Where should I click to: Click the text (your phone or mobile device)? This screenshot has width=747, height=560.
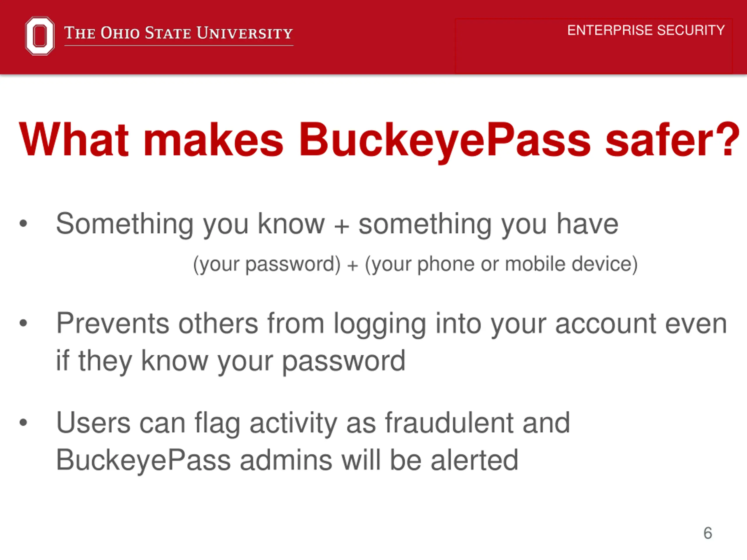(502, 264)
